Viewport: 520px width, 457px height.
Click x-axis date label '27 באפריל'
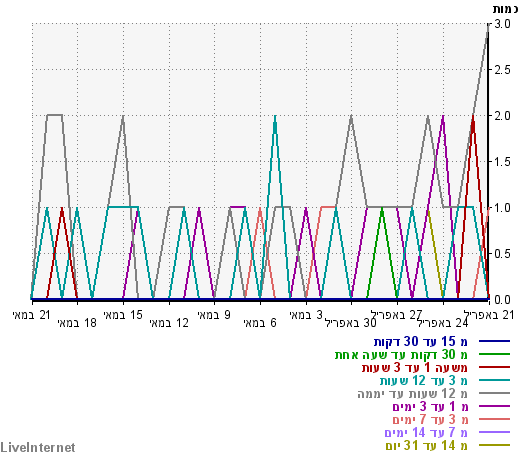point(397,315)
